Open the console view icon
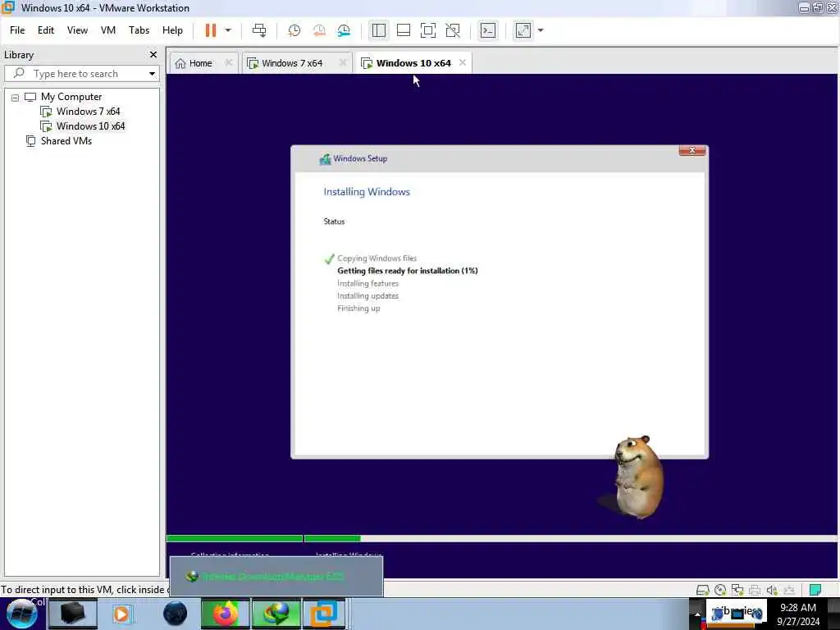Viewport: 840px width, 630px height. pyautogui.click(x=488, y=30)
